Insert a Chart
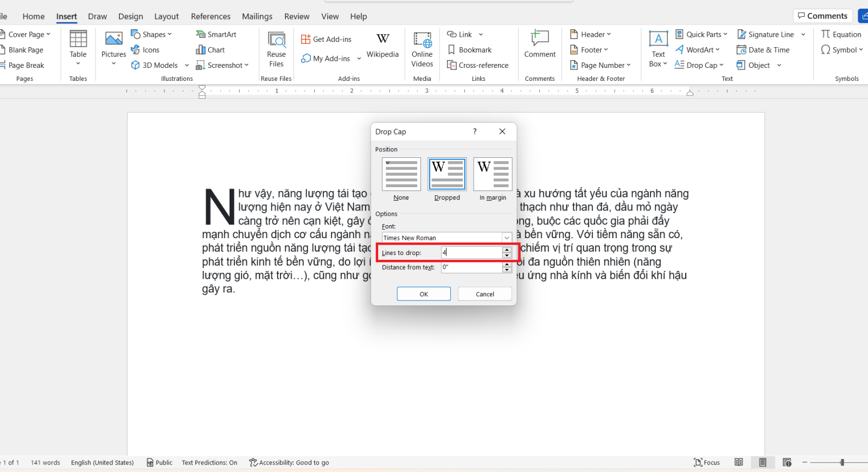This screenshot has width=868, height=472. coord(210,50)
